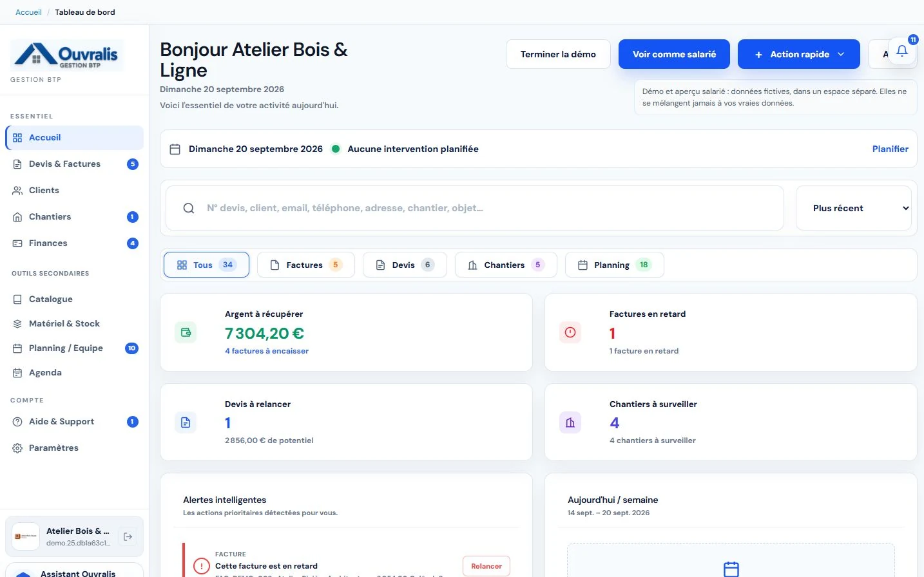
Task: Go to Chantiers in sidebar
Action: [74, 217]
